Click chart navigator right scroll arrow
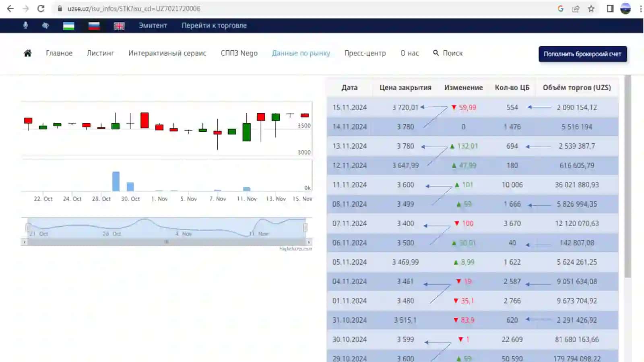The image size is (644, 362). coord(309,242)
